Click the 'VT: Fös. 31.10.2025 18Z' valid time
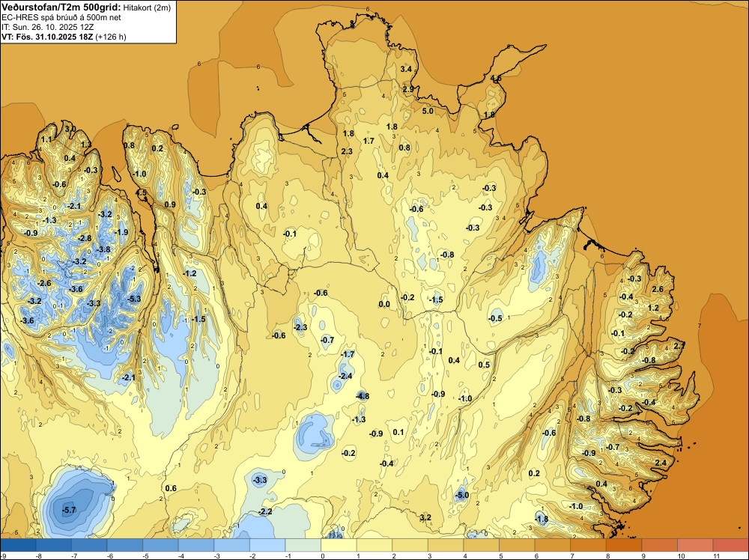 pos(47,37)
